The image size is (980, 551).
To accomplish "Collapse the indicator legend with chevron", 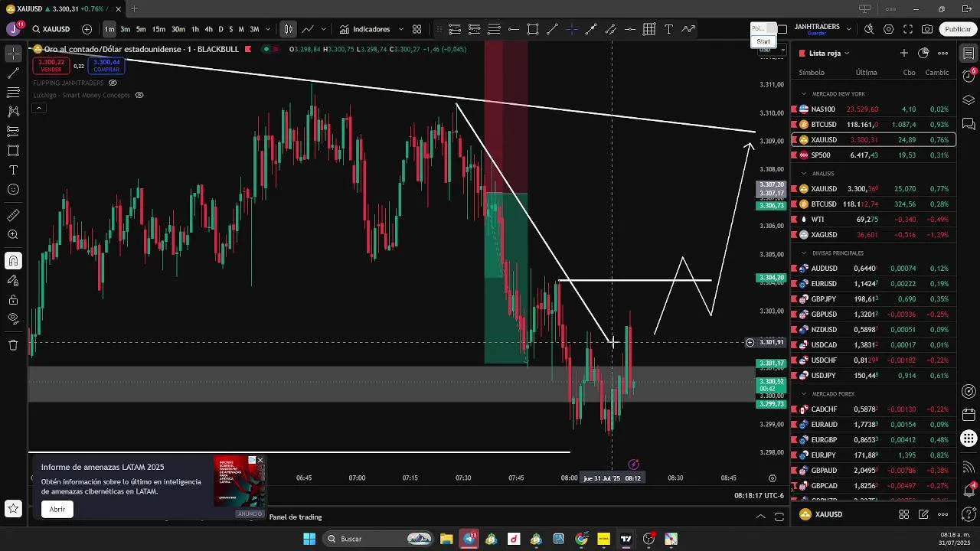I will [38, 109].
